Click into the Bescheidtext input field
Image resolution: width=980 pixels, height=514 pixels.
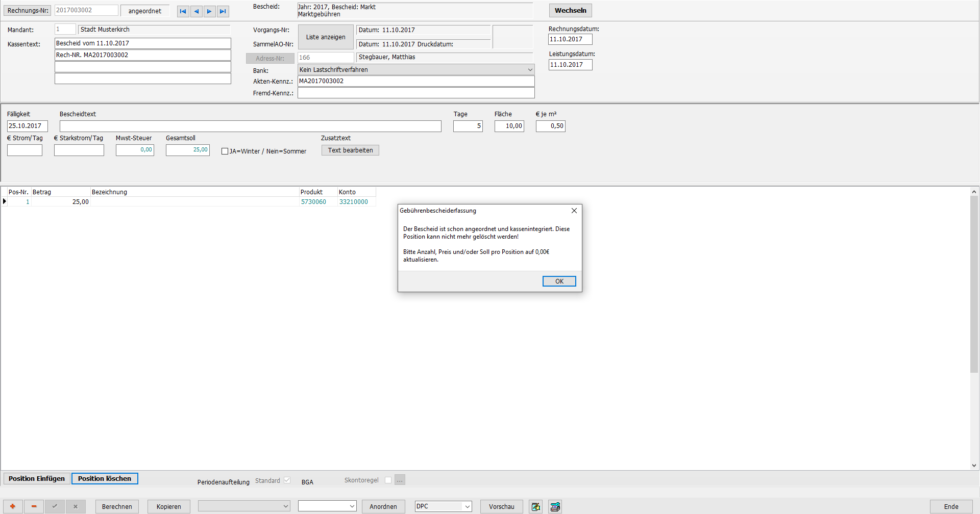click(251, 126)
